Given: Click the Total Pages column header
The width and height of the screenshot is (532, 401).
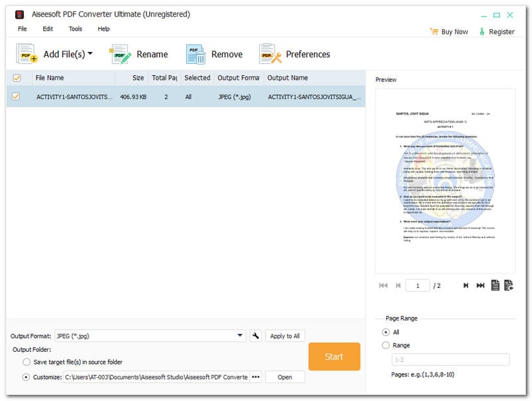Looking at the screenshot, I should coord(164,78).
